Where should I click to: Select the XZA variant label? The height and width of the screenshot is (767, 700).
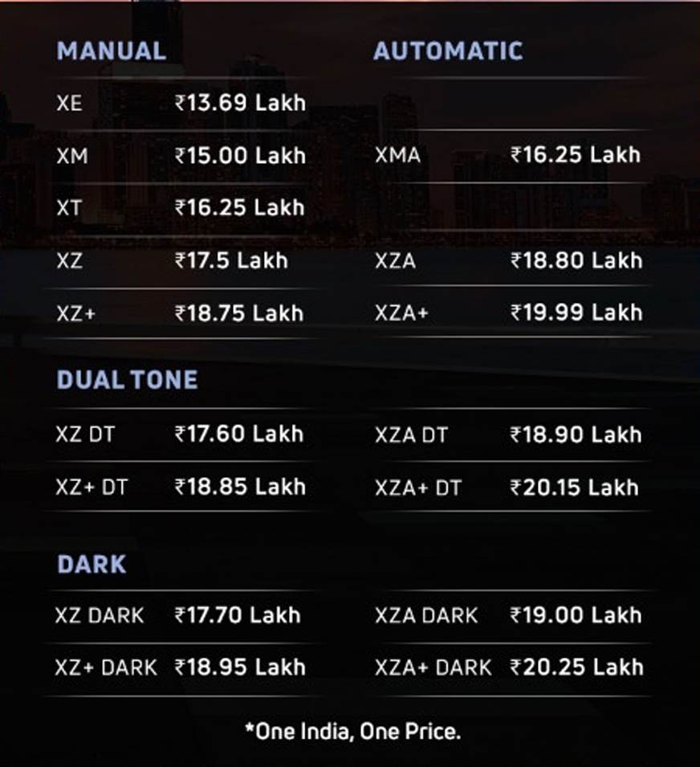pos(396,261)
